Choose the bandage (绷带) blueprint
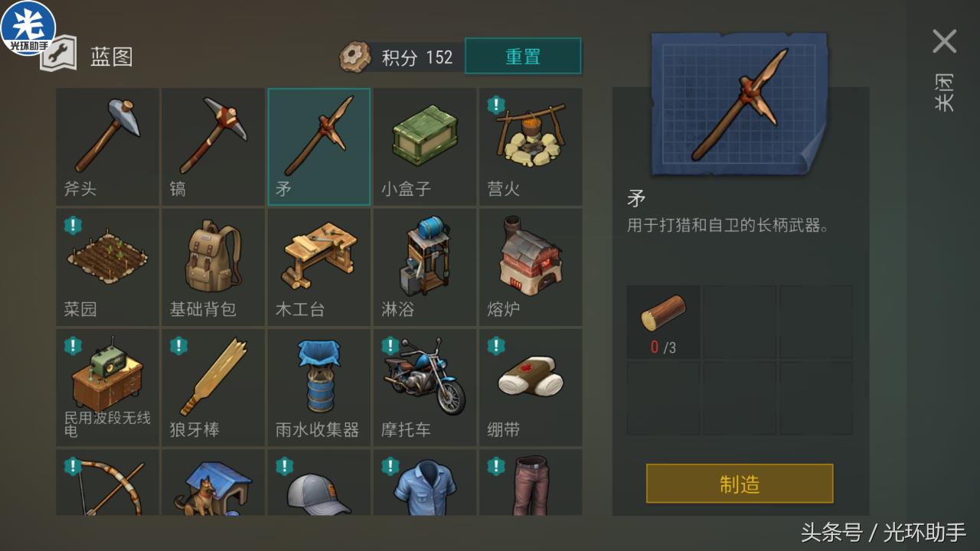The width and height of the screenshot is (980, 551). click(x=531, y=388)
